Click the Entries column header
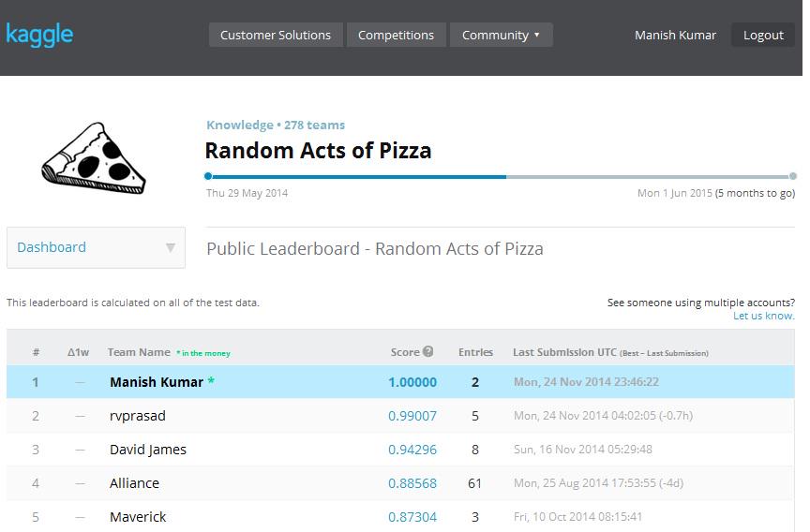The width and height of the screenshot is (810, 532). (x=475, y=352)
